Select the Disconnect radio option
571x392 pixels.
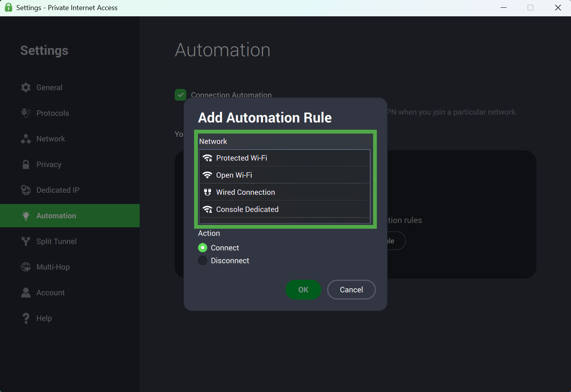pyautogui.click(x=203, y=260)
